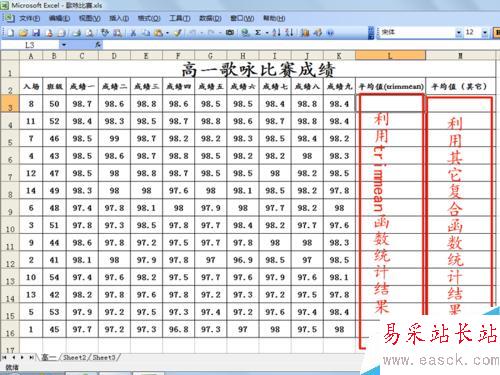500x375 pixels.
Task: Click the last-sheet navigation arrow
Action: pyautogui.click(x=31, y=358)
